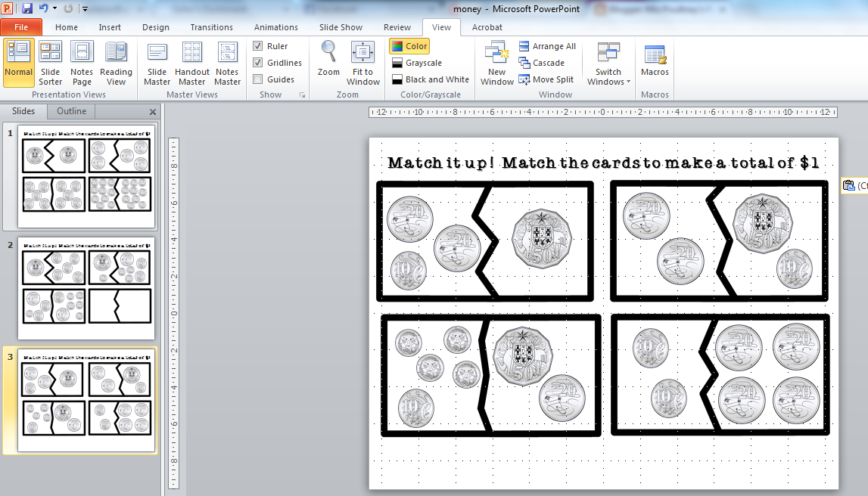Uncheck the Gridlines checkbox

tap(257, 63)
